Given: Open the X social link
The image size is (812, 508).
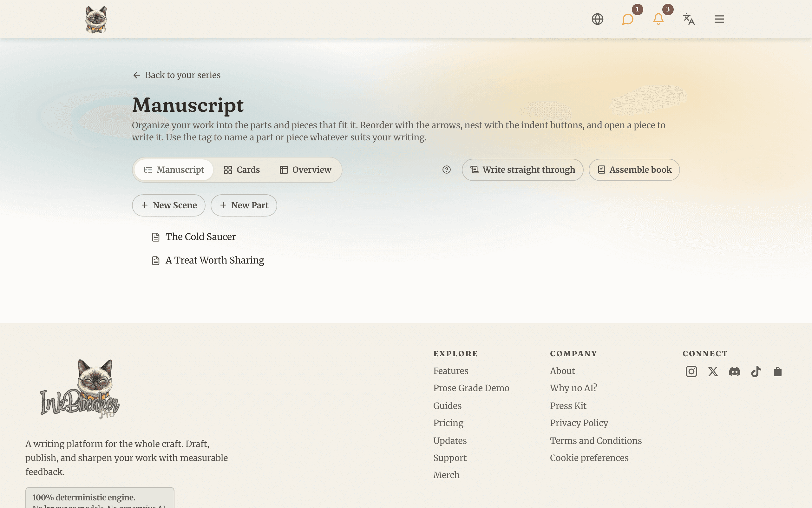Looking at the screenshot, I should pos(713,371).
